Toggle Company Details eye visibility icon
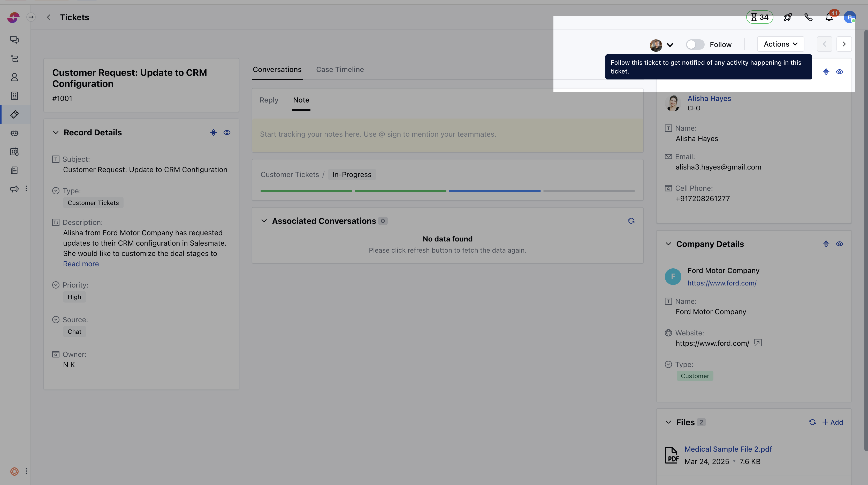 point(839,244)
